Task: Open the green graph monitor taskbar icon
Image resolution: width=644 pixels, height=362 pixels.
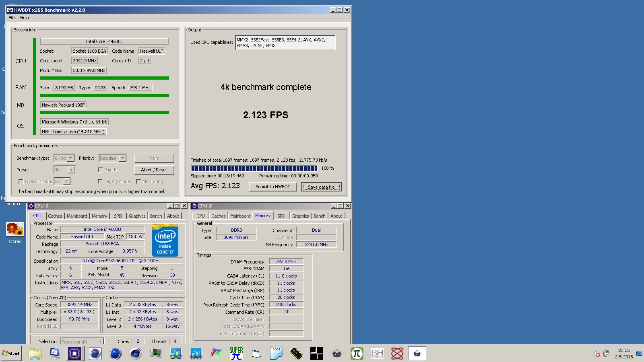Action: pyautogui.click(x=156, y=354)
